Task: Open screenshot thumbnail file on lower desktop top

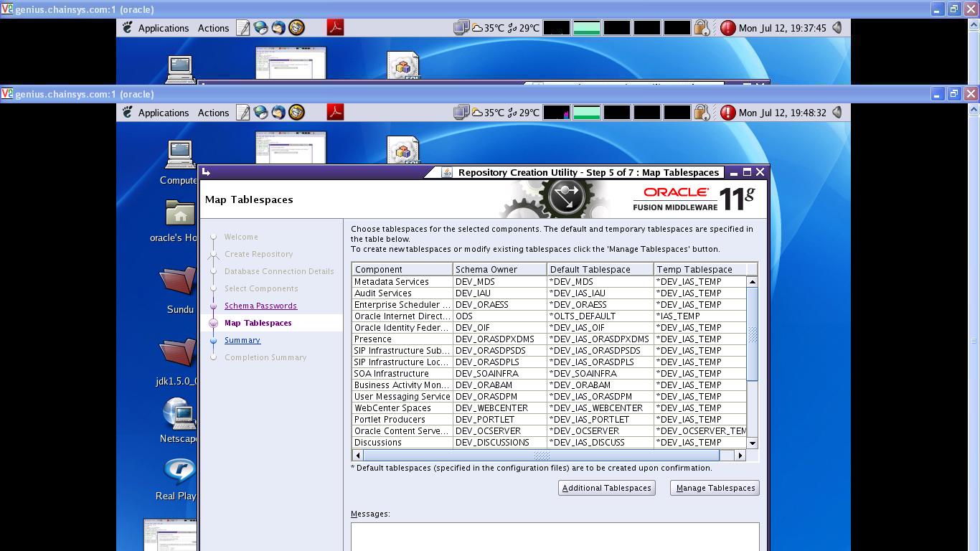Action: [x=291, y=148]
